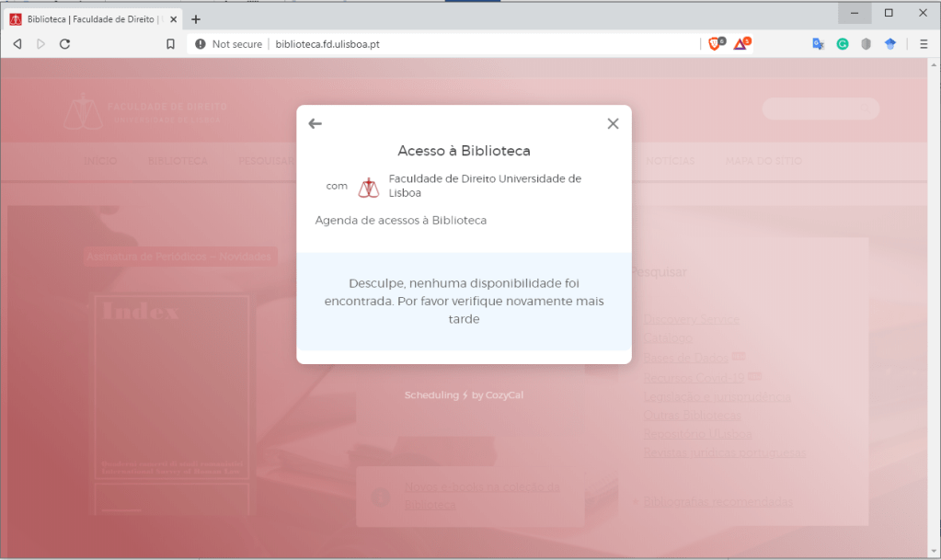Go back using the browser back arrow
Screen dimensions: 941x560
tap(17, 43)
